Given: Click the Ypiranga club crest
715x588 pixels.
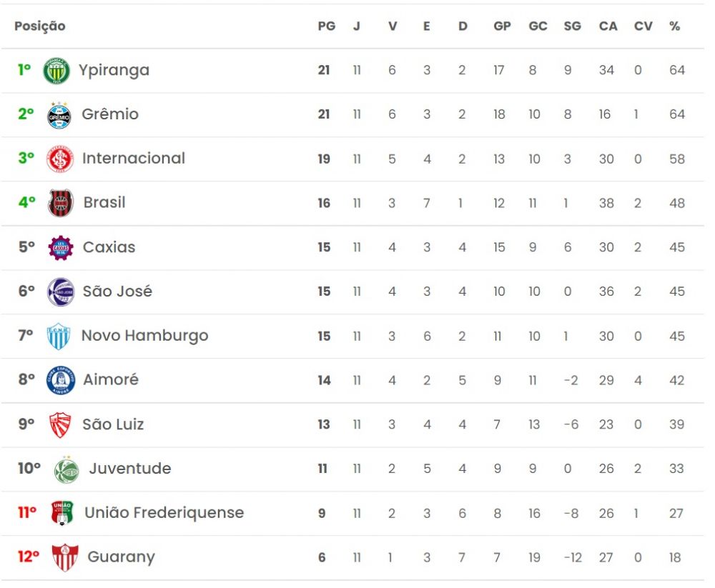Looking at the screenshot, I should click(x=56, y=71).
